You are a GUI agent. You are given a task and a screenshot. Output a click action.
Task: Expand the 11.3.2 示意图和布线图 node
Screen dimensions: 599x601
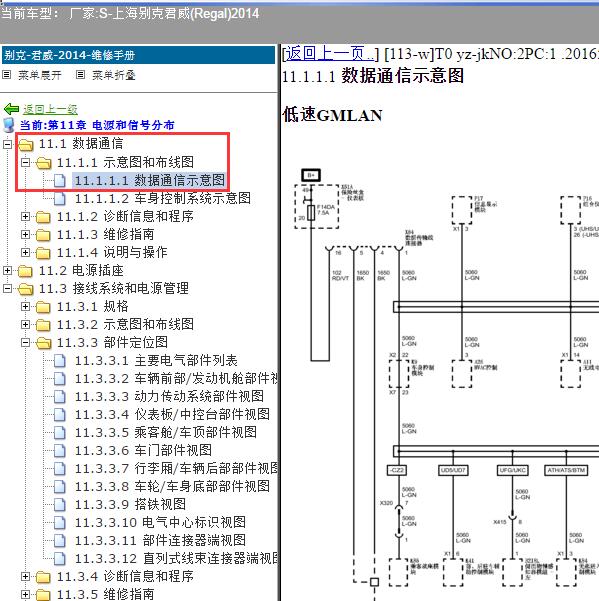pos(25,325)
